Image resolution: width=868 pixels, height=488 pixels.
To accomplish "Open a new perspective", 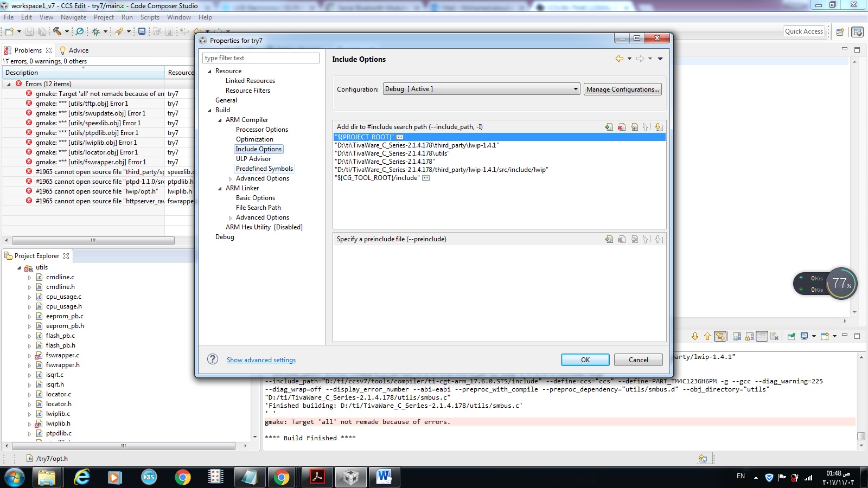I will [840, 32].
